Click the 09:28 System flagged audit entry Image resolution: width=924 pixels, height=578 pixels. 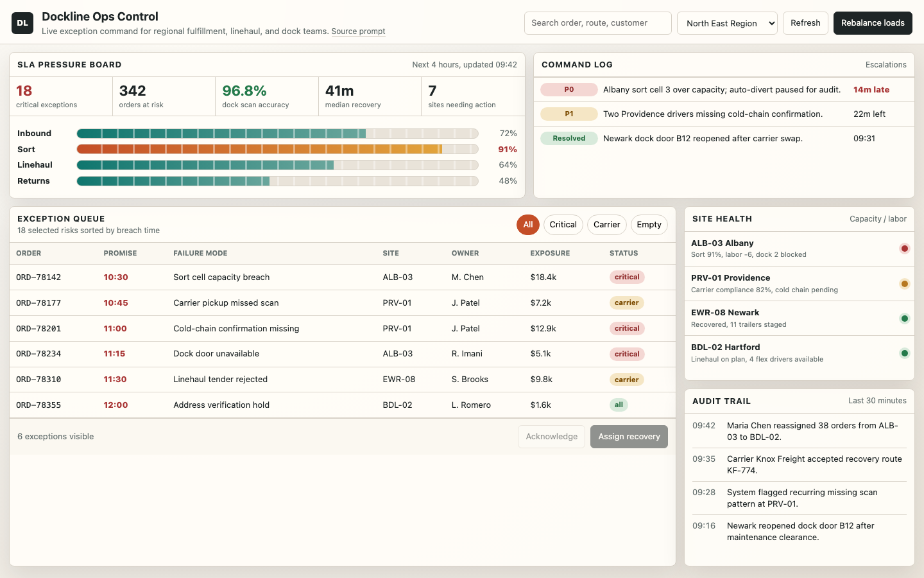pos(800,498)
